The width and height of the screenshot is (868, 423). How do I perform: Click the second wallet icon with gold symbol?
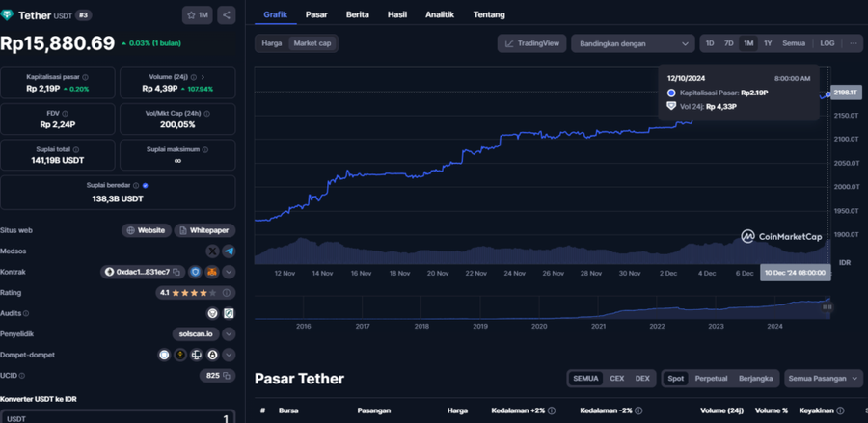pyautogui.click(x=180, y=355)
